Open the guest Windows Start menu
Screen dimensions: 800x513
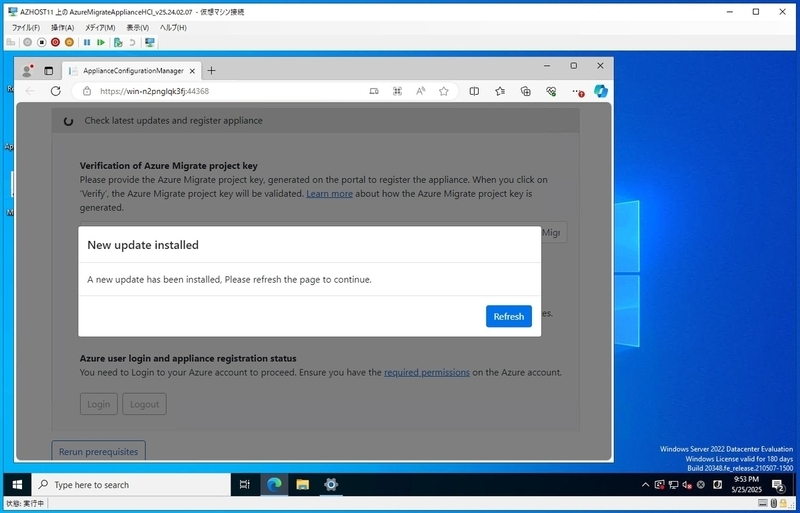click(x=17, y=484)
